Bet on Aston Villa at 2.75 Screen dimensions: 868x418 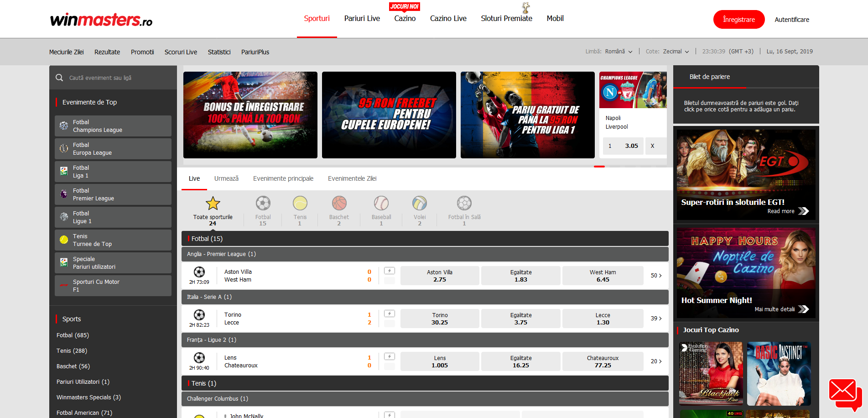click(440, 276)
